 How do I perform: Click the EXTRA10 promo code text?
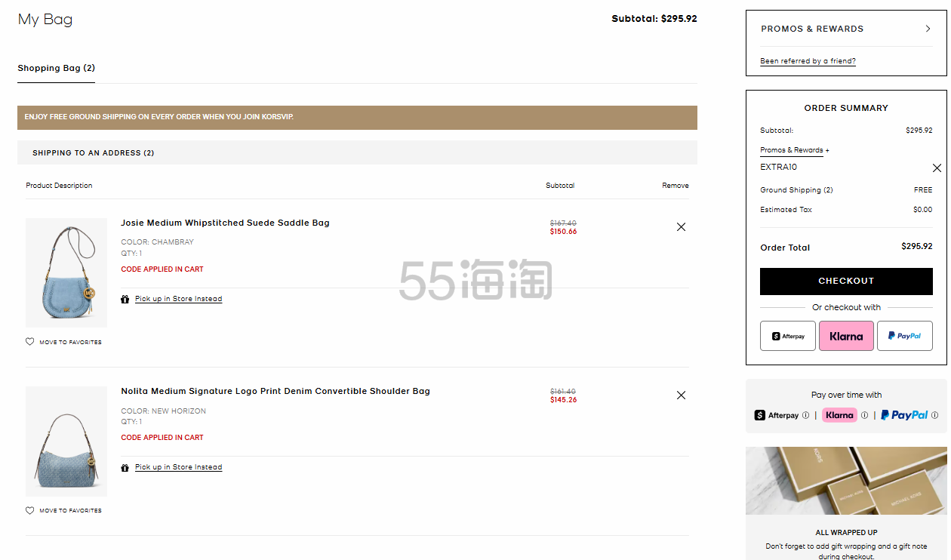pyautogui.click(x=778, y=168)
